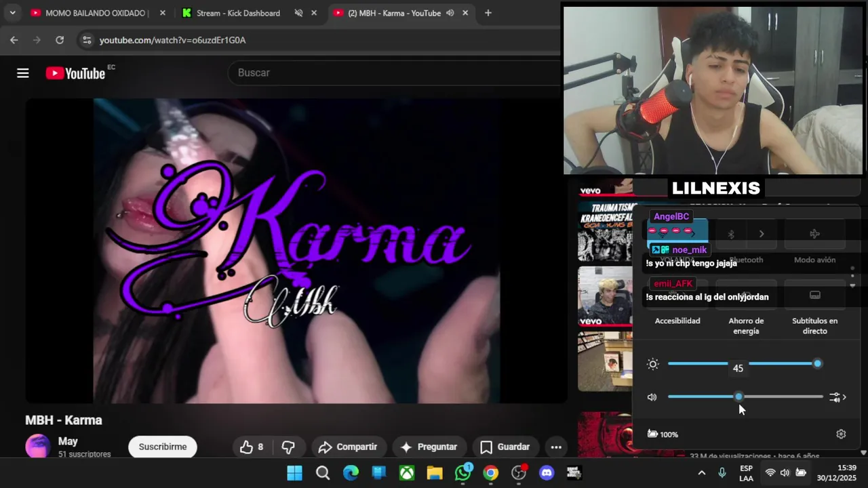Click the Karma video player
The width and height of the screenshot is (868, 488).
(296, 251)
